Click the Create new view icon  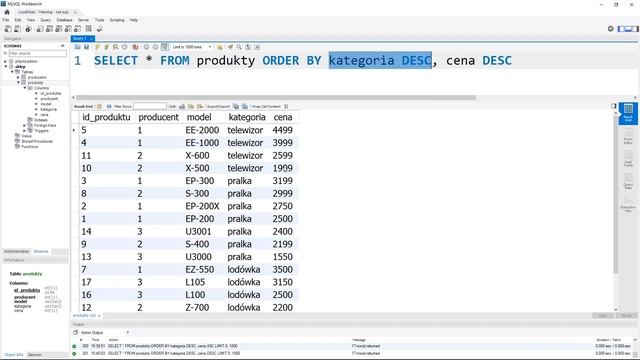click(59, 29)
